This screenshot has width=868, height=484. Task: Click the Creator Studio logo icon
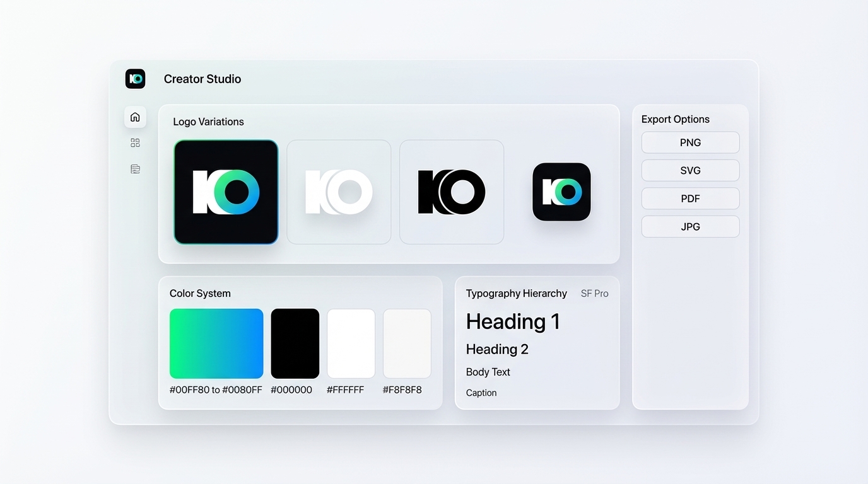[x=135, y=79]
